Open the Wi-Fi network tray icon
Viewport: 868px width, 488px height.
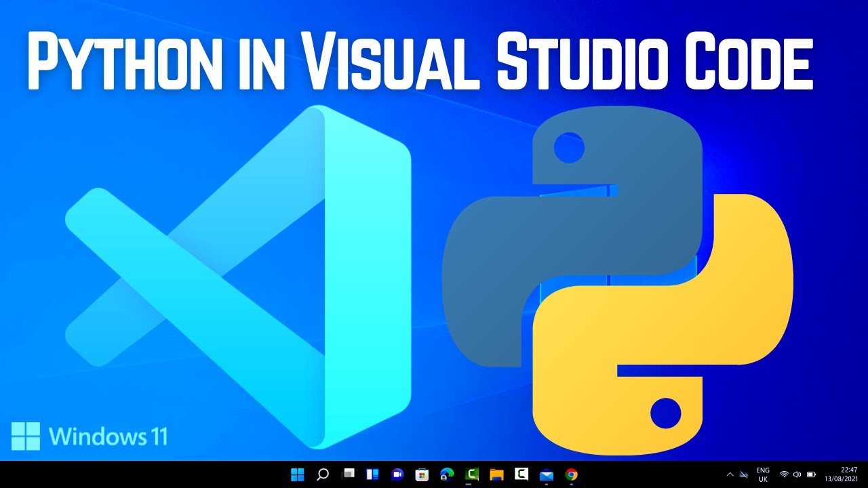click(x=784, y=474)
